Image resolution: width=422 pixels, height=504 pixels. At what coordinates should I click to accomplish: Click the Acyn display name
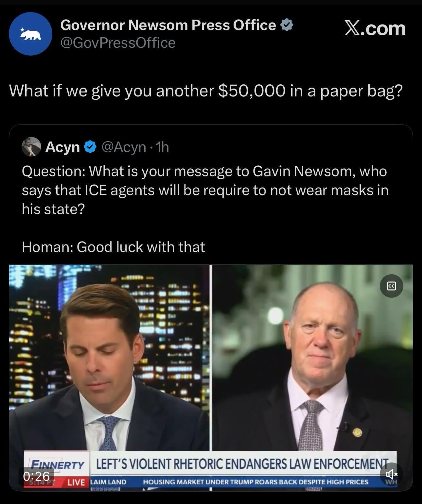(x=62, y=147)
